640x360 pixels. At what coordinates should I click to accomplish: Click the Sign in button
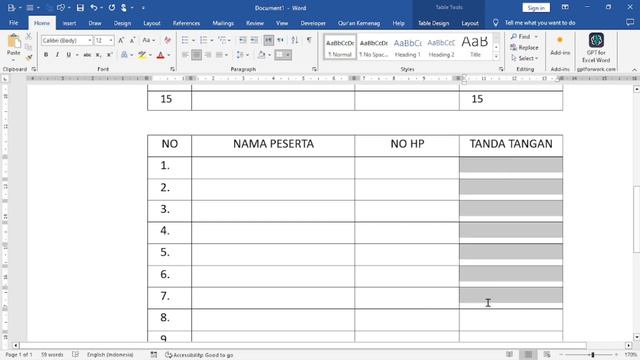[536, 8]
